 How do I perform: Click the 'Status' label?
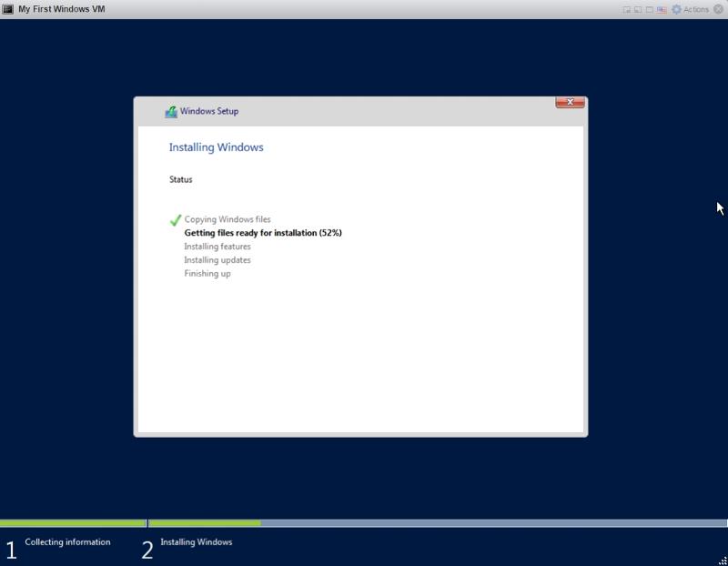pyautogui.click(x=180, y=179)
